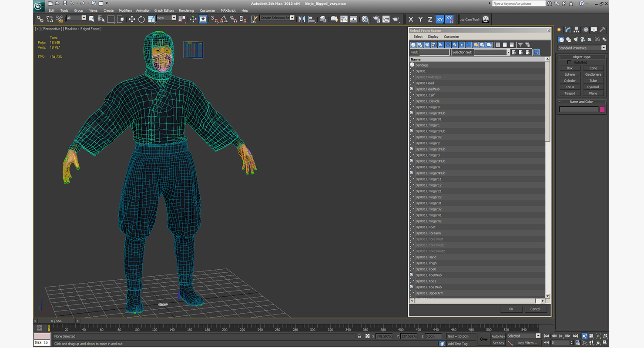Open the Curve Editor icon
The image size is (644, 348).
click(344, 19)
